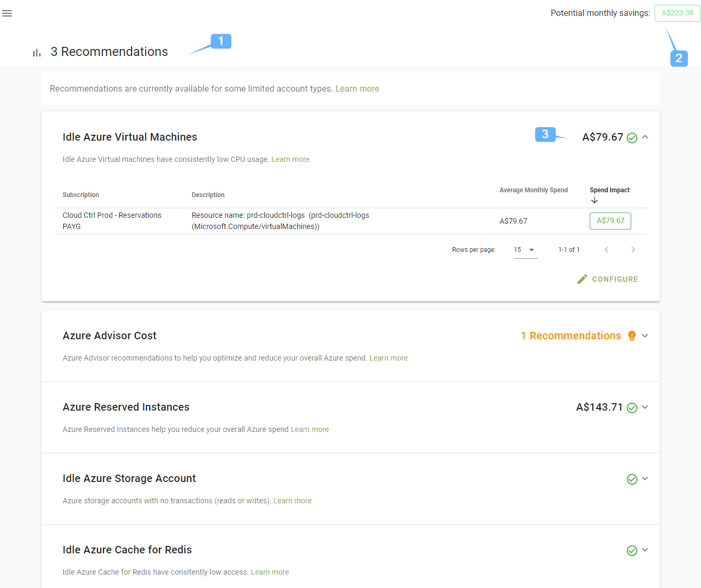Click the pencil icon next to CONFIGURE
The height and width of the screenshot is (588, 701).
pyautogui.click(x=582, y=279)
